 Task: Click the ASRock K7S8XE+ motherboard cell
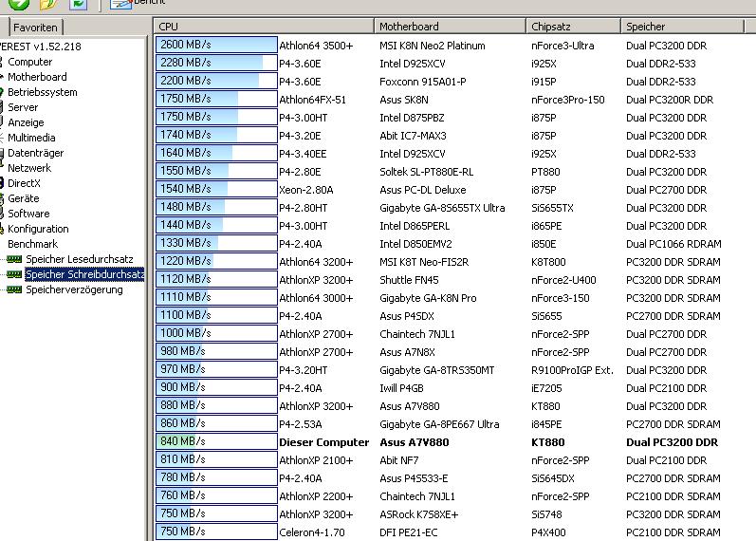tap(418, 514)
